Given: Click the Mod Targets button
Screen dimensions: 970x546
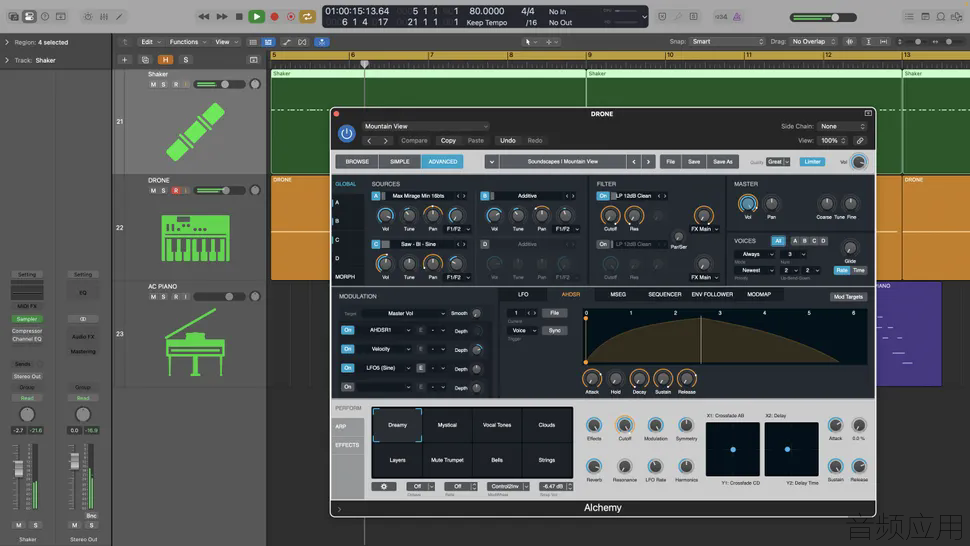Looking at the screenshot, I should (848, 297).
